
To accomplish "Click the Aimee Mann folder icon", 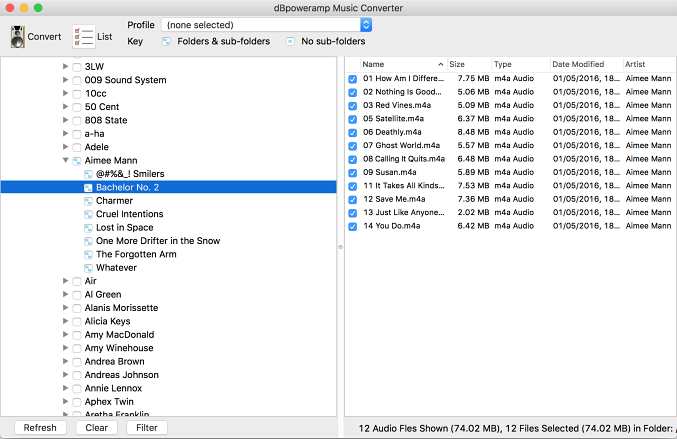I will click(x=77, y=160).
